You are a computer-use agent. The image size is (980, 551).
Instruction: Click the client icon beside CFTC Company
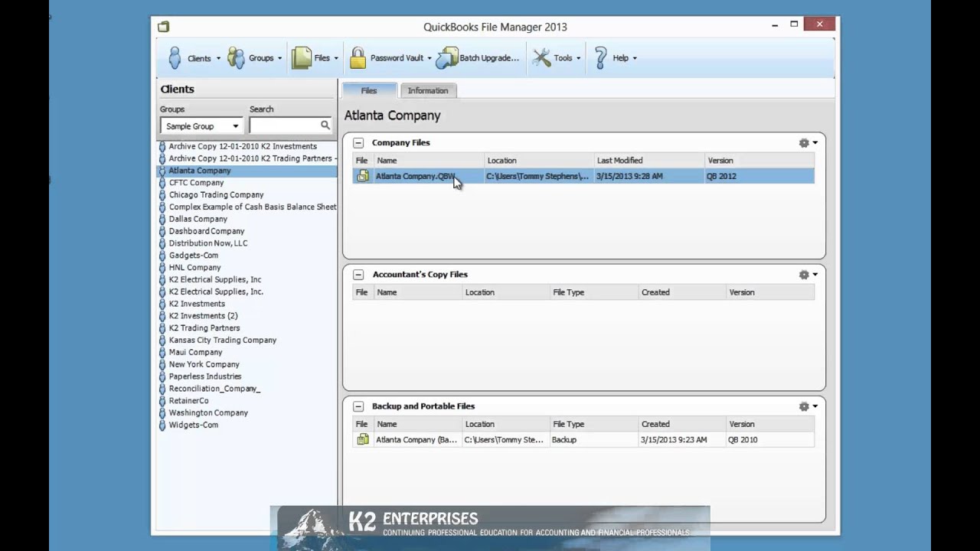click(x=162, y=183)
